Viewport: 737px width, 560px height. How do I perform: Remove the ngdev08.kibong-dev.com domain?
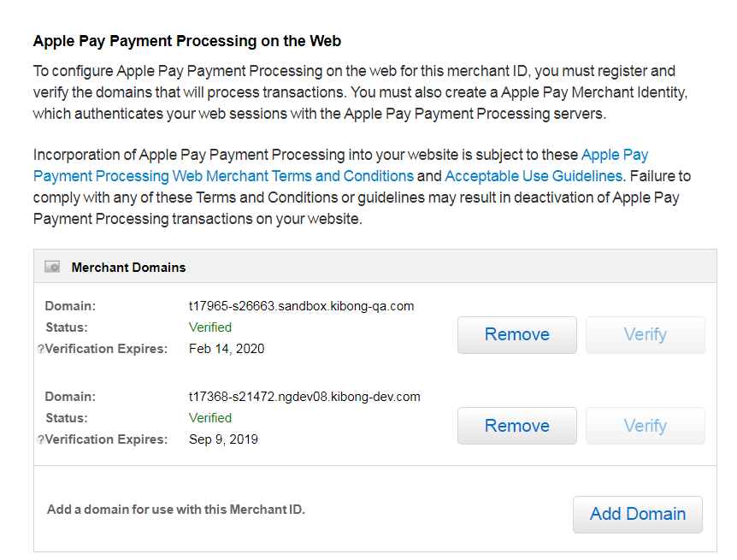(516, 425)
